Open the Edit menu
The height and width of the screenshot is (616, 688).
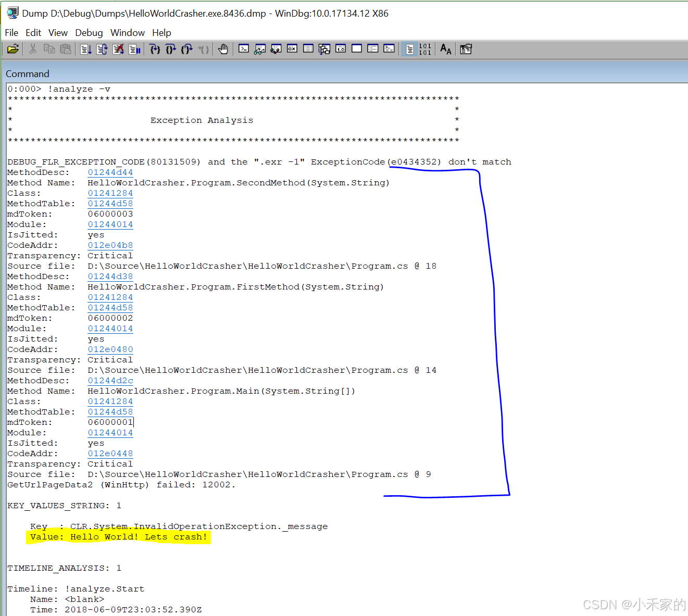click(x=33, y=33)
